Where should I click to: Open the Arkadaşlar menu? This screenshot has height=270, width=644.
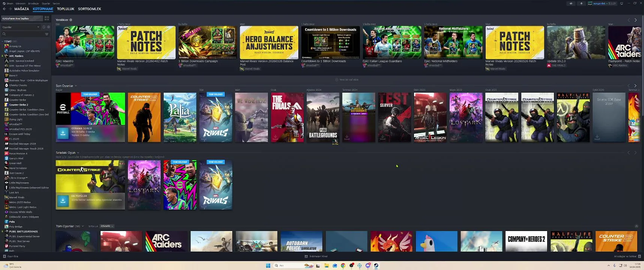click(x=33, y=3)
